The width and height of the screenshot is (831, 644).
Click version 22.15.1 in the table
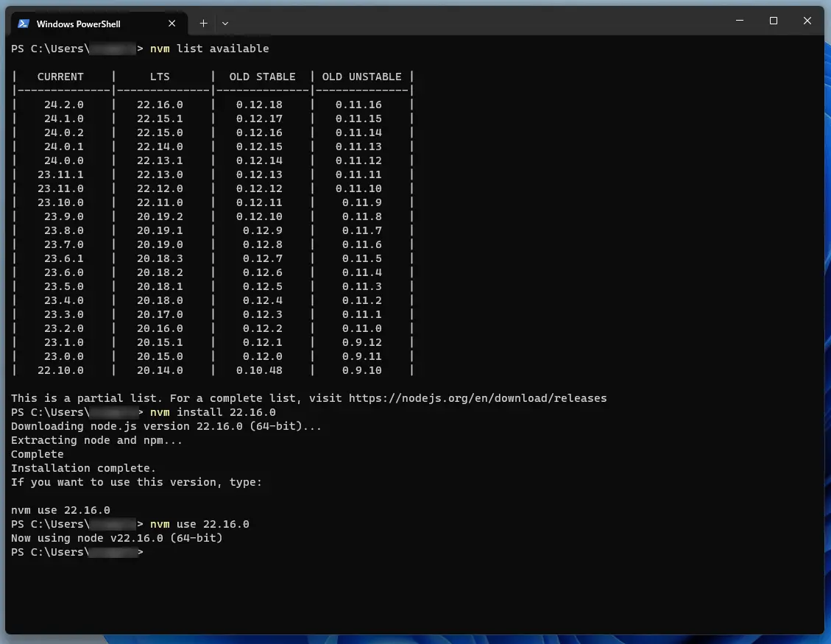tap(160, 118)
